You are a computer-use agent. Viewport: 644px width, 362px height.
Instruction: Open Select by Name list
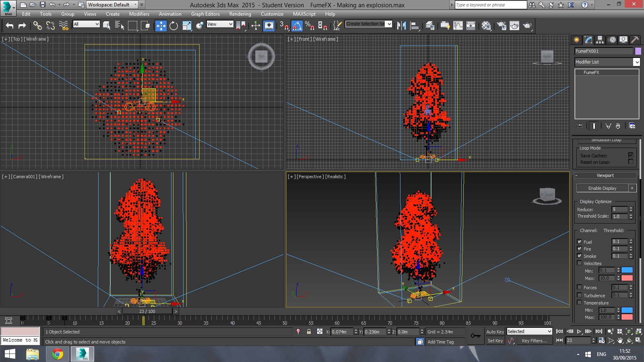coord(119,26)
